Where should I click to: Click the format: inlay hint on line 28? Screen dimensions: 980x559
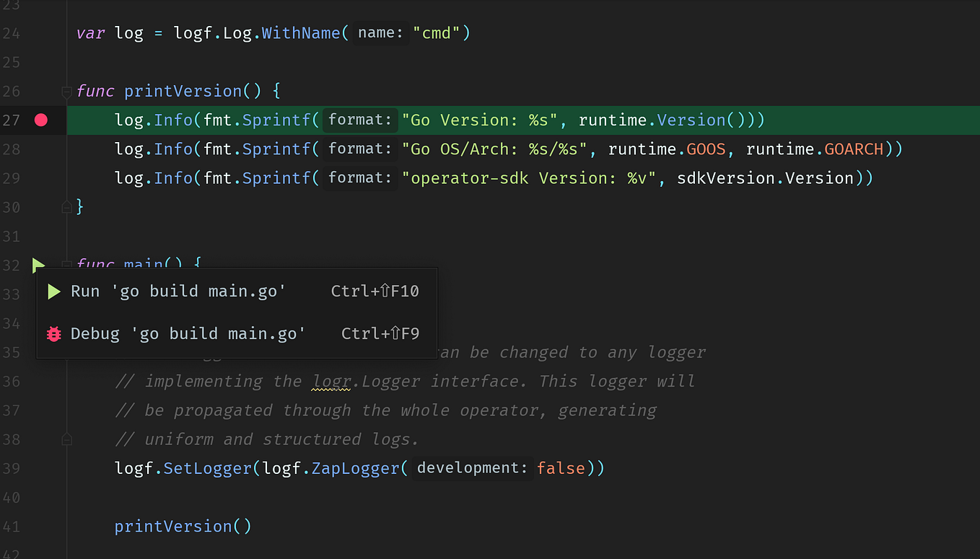pos(359,149)
